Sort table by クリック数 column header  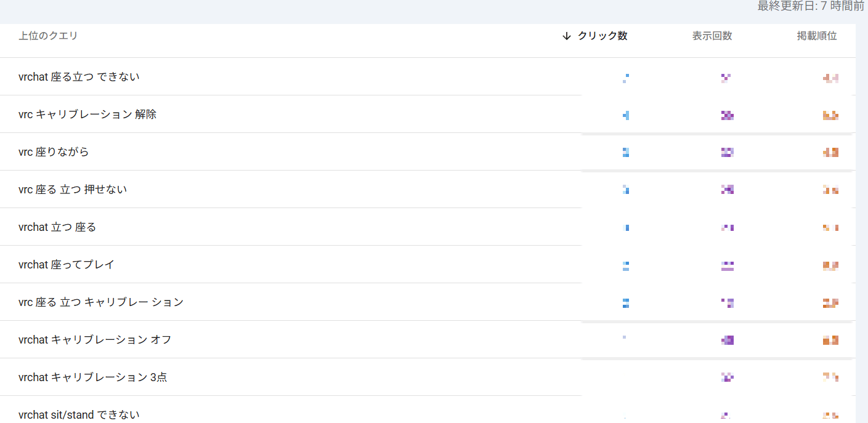coord(602,36)
